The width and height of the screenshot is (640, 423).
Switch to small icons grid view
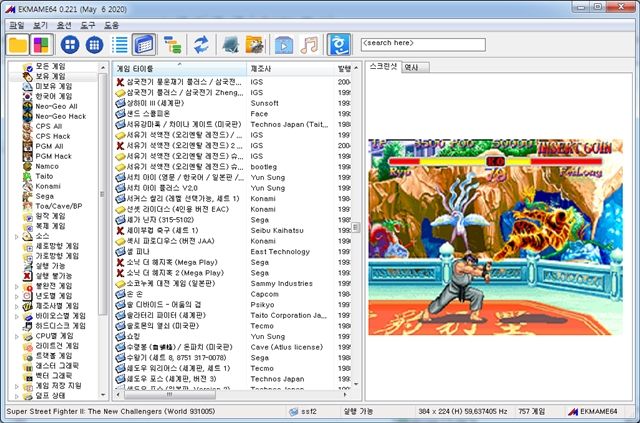click(x=94, y=45)
